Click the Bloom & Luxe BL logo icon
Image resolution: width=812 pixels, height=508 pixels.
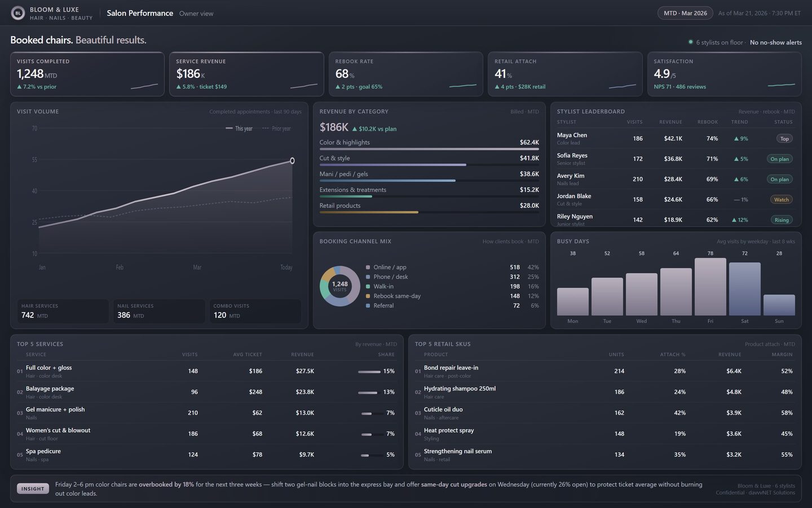18,13
